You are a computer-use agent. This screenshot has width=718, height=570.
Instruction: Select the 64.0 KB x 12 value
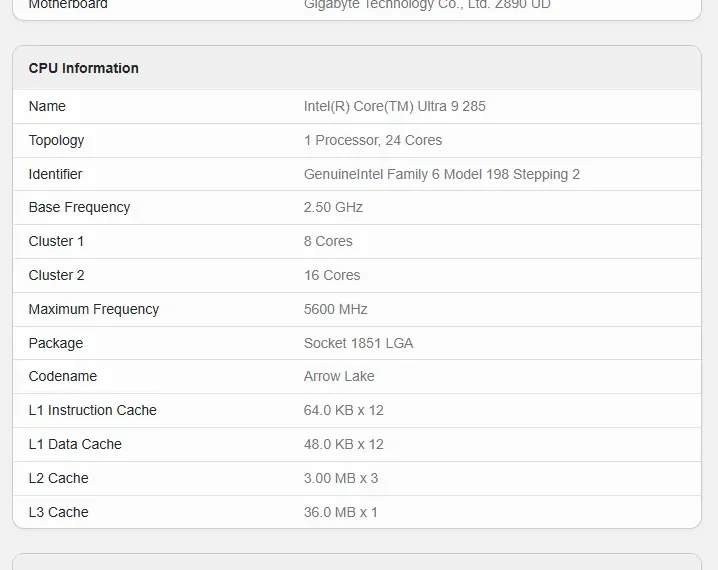pyautogui.click(x=343, y=410)
